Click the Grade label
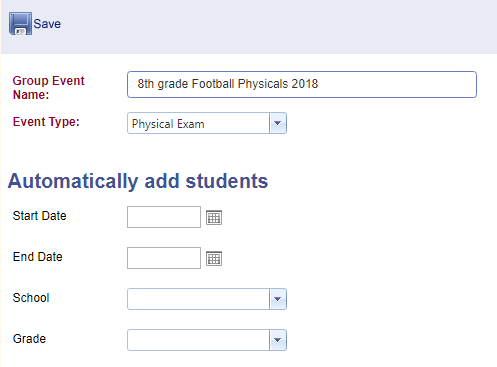The width and height of the screenshot is (497, 367). point(29,339)
